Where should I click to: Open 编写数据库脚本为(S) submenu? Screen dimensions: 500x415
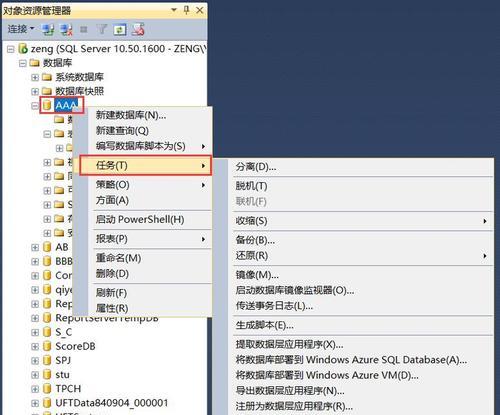150,146
